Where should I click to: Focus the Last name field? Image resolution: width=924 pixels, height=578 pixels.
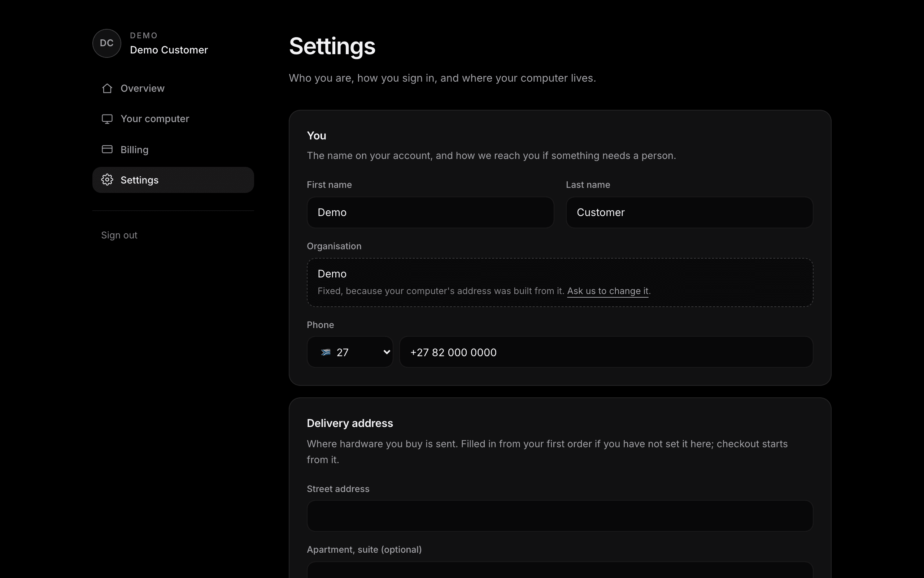689,212
